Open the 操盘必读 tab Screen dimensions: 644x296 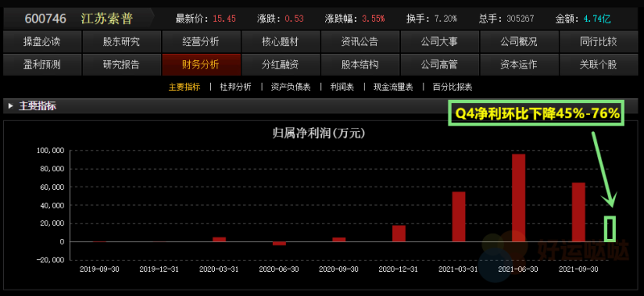point(42,42)
